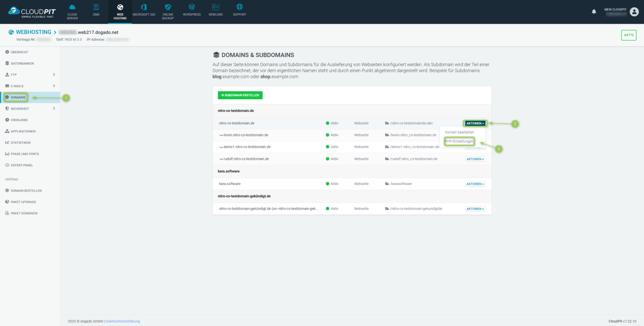Screen dimensions: 644x326
Task: Click the DMS icon in top navigation
Action: click(x=96, y=7)
